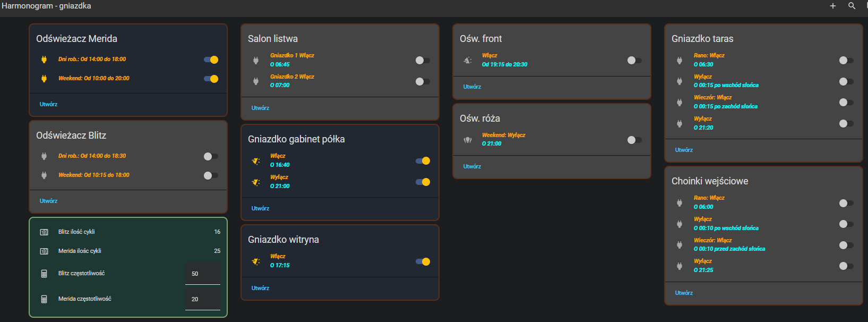Click Utwórz in Choinki wejściowe card
868x322 pixels.
click(x=684, y=293)
